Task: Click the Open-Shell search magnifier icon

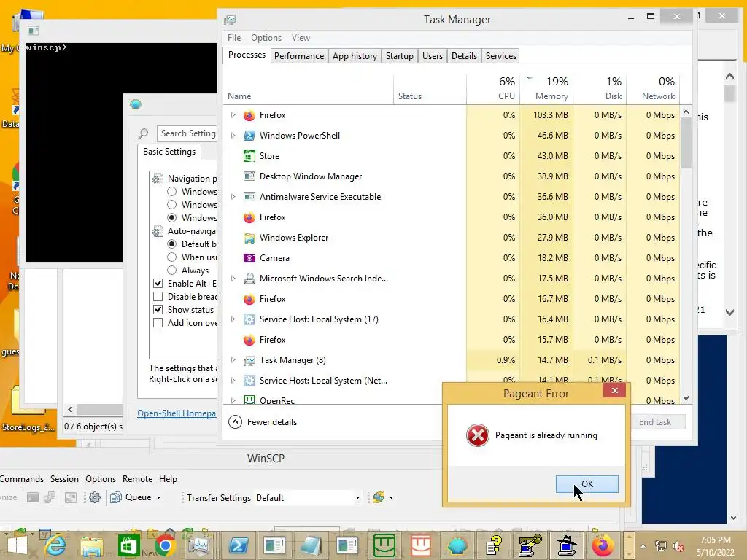Action: coord(144,134)
